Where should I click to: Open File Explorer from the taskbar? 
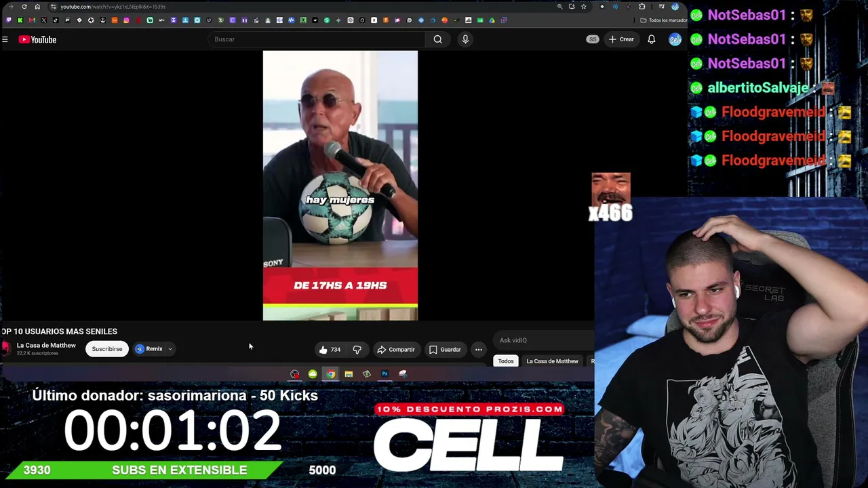pyautogui.click(x=349, y=374)
